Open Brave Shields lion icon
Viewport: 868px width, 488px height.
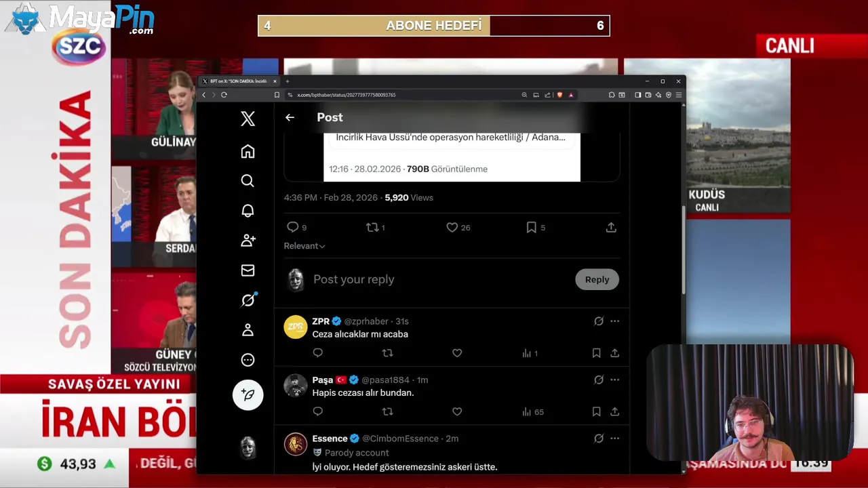tap(559, 95)
